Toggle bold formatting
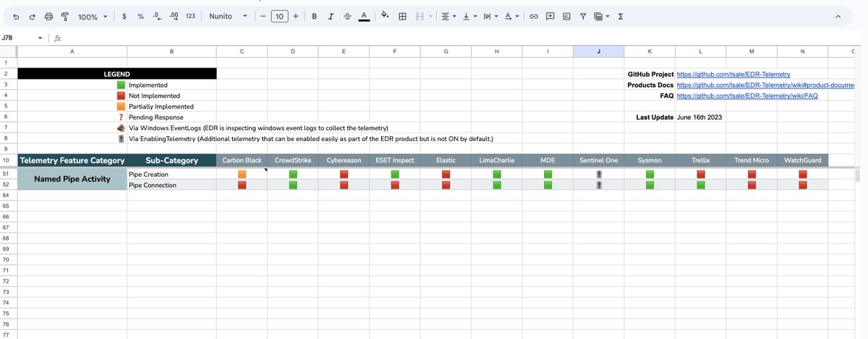The image size is (868, 339). click(315, 16)
